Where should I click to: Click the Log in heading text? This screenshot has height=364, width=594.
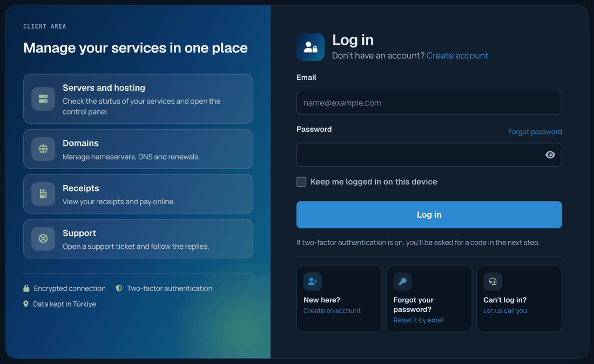353,40
